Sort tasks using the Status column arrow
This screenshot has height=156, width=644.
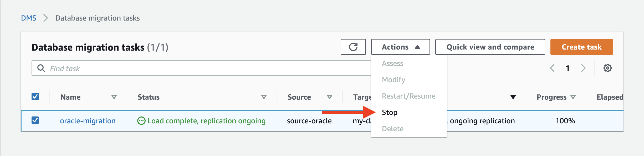pyautogui.click(x=264, y=97)
